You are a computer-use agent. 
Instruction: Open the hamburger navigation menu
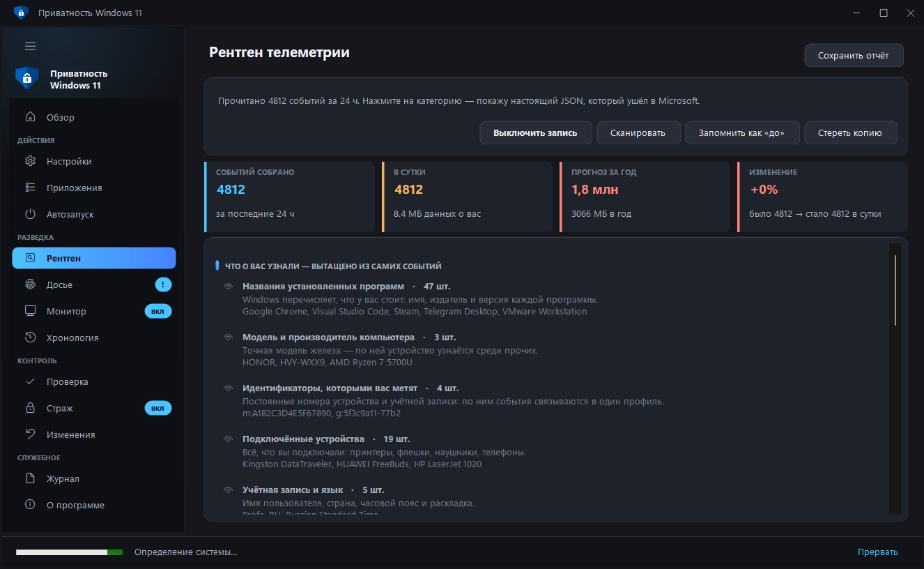[x=30, y=46]
